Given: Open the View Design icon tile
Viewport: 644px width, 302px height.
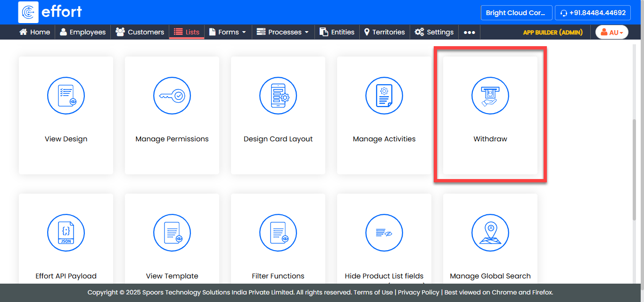Looking at the screenshot, I should click(x=66, y=96).
